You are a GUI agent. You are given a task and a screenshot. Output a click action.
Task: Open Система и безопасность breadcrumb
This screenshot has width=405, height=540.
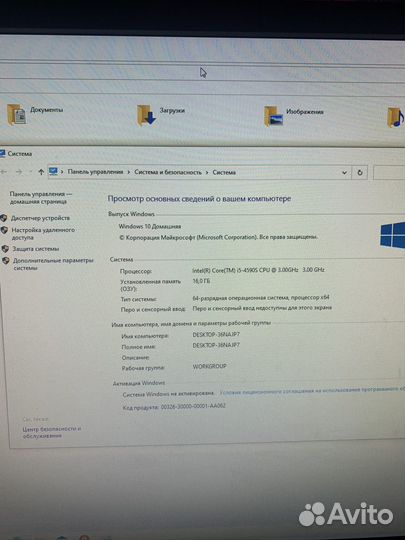coord(168,172)
